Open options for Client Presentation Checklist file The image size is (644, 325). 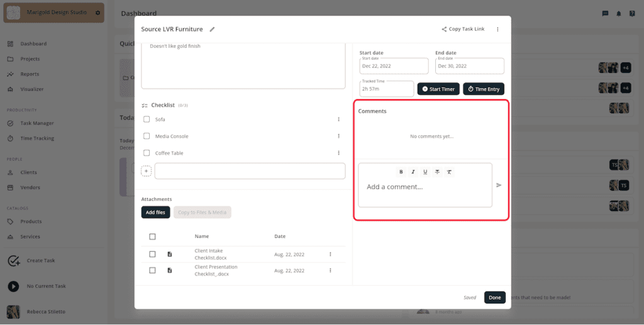coord(330,270)
